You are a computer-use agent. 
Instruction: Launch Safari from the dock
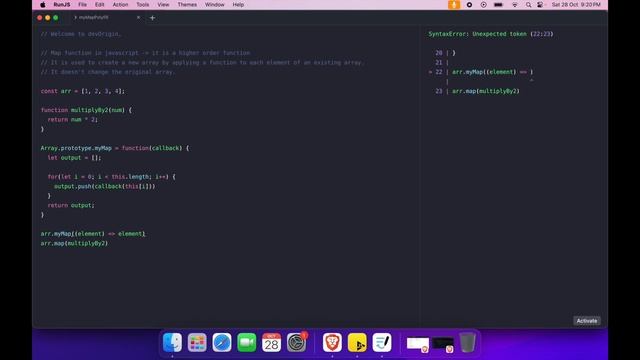coord(222,342)
